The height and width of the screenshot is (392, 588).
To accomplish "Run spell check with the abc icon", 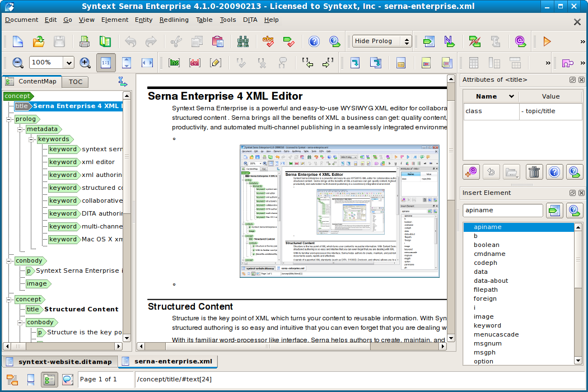I will pyautogui.click(x=268, y=41).
